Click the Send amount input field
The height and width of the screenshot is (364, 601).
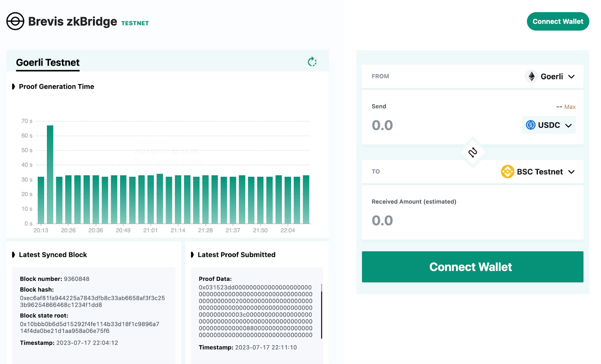(432, 125)
